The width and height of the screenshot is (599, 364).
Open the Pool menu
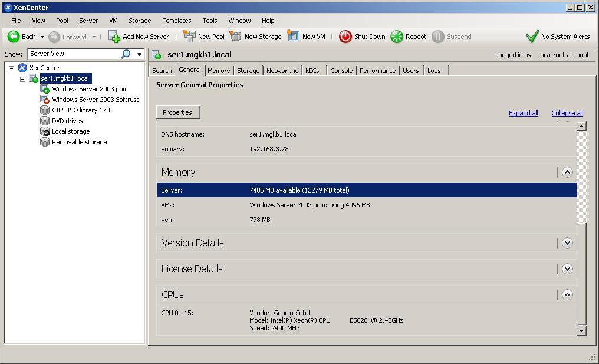[62, 21]
